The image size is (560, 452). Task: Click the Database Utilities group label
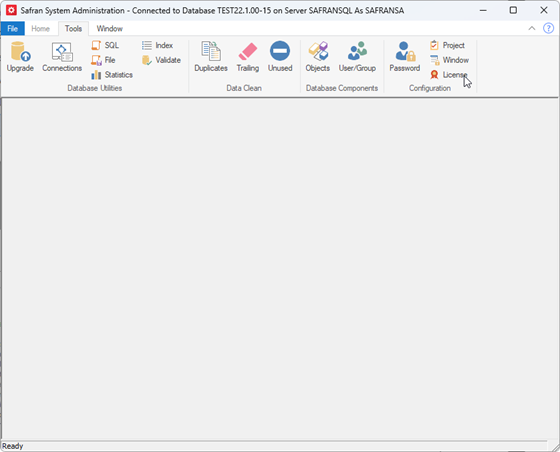95,88
